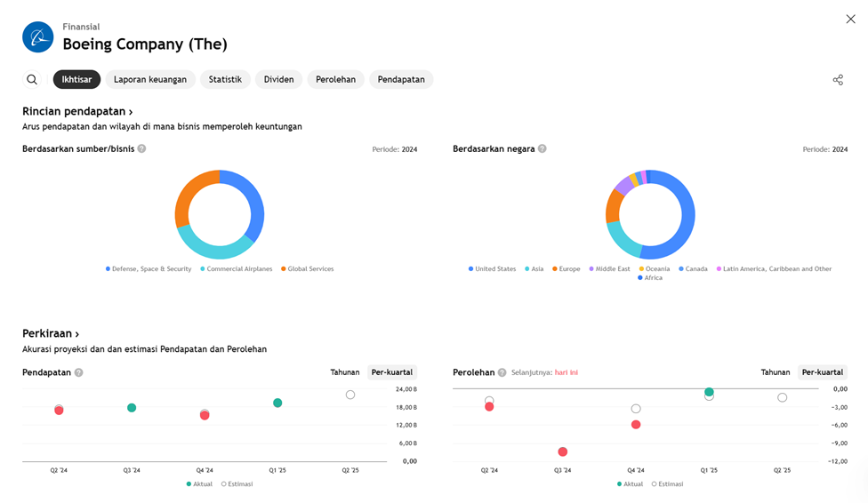Click Commercial Airplanes legend item
Screen dimensions: 868x503
click(x=237, y=269)
